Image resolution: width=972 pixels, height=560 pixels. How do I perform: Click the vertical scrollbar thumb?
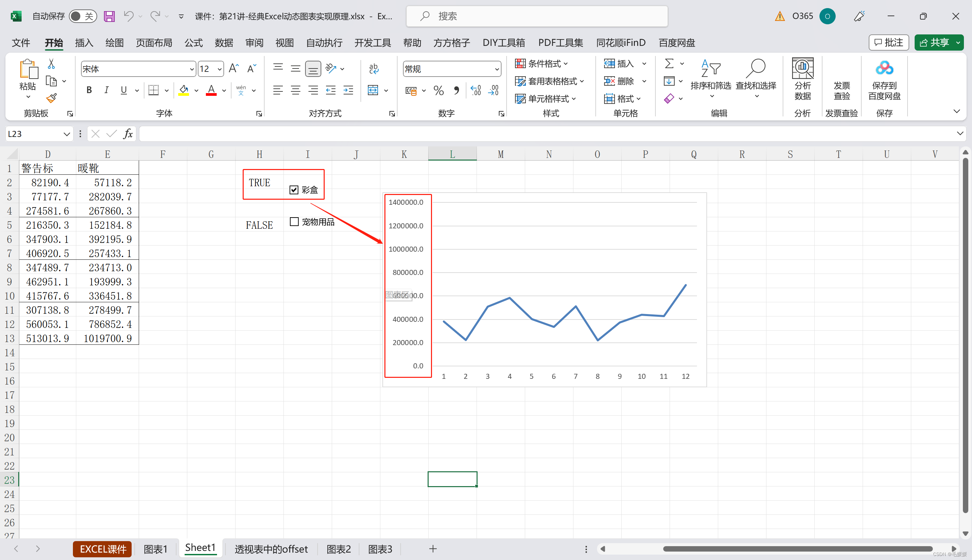click(965, 335)
